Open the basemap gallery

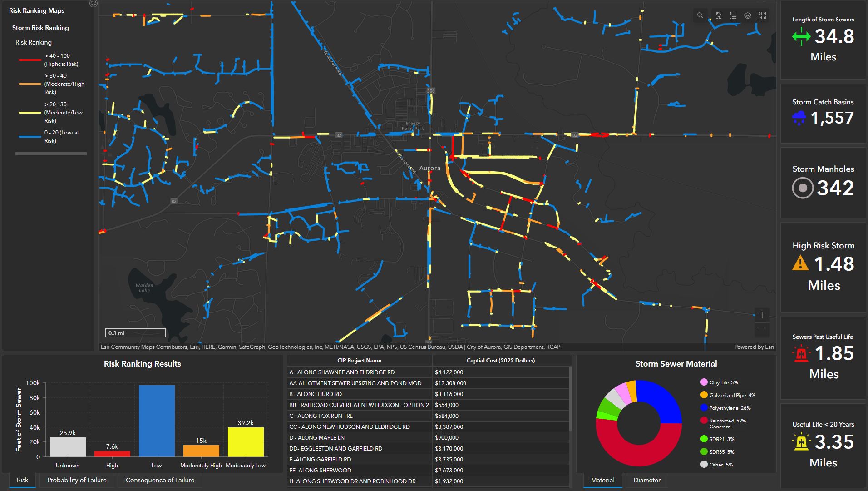[762, 15]
